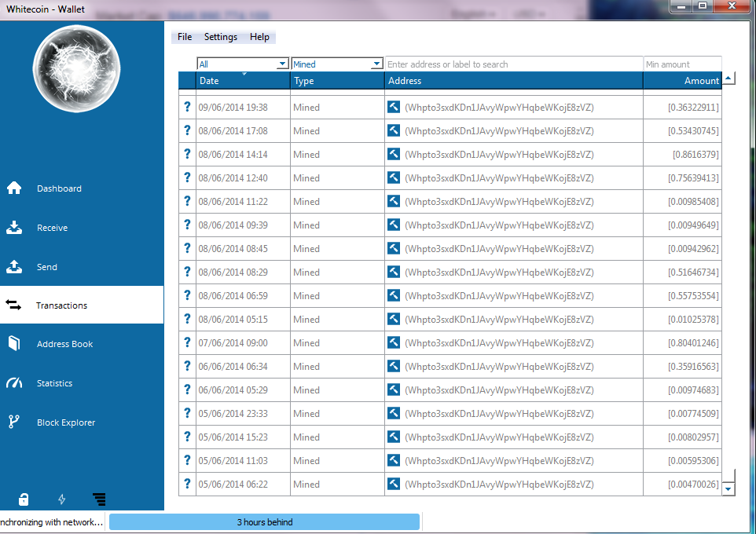Viewport: 756px width, 534px height.
Task: Sort by the Date column header
Action: (x=243, y=80)
